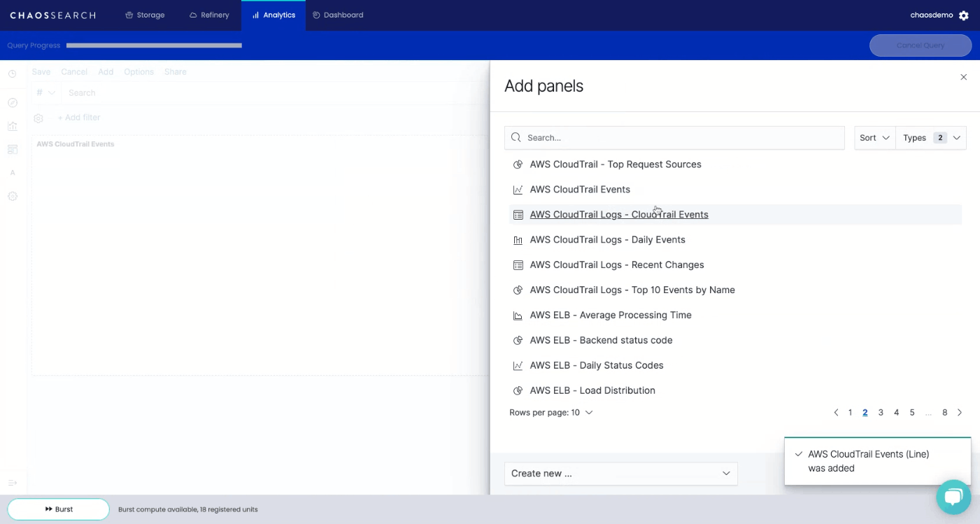
Task: Click the clock history icon in the left sidebar
Action: click(12, 73)
